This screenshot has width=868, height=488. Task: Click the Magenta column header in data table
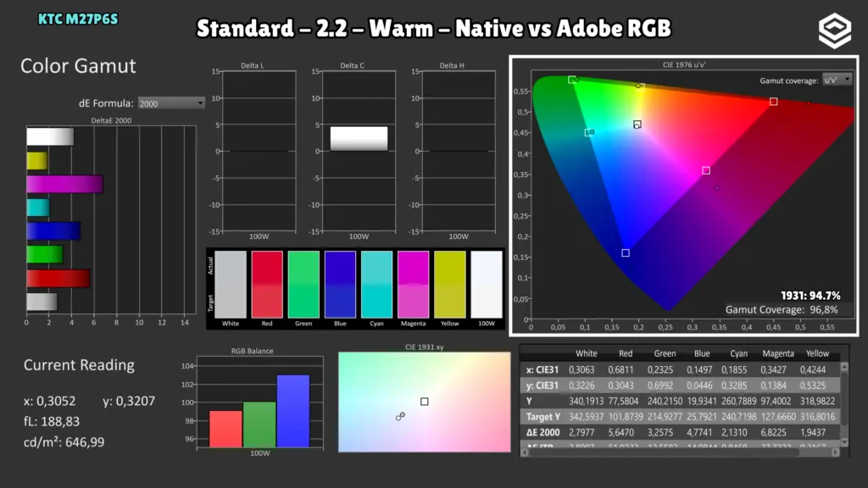(778, 353)
